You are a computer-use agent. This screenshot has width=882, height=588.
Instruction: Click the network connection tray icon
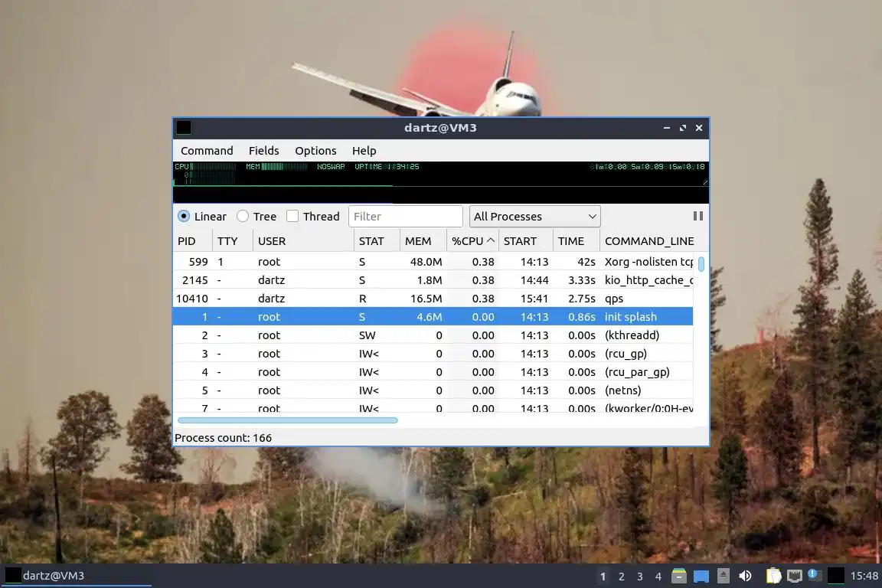(x=794, y=576)
